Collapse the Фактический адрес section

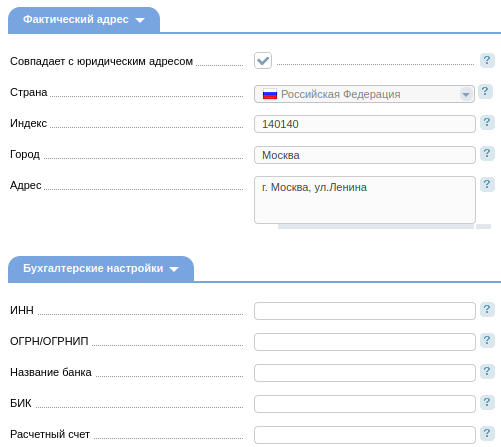[x=84, y=20]
